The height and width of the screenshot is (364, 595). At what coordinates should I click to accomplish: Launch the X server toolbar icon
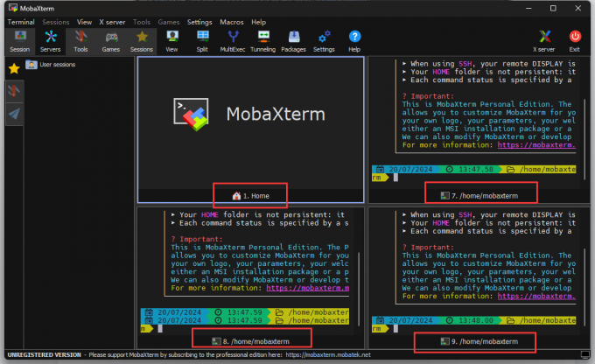coord(544,41)
